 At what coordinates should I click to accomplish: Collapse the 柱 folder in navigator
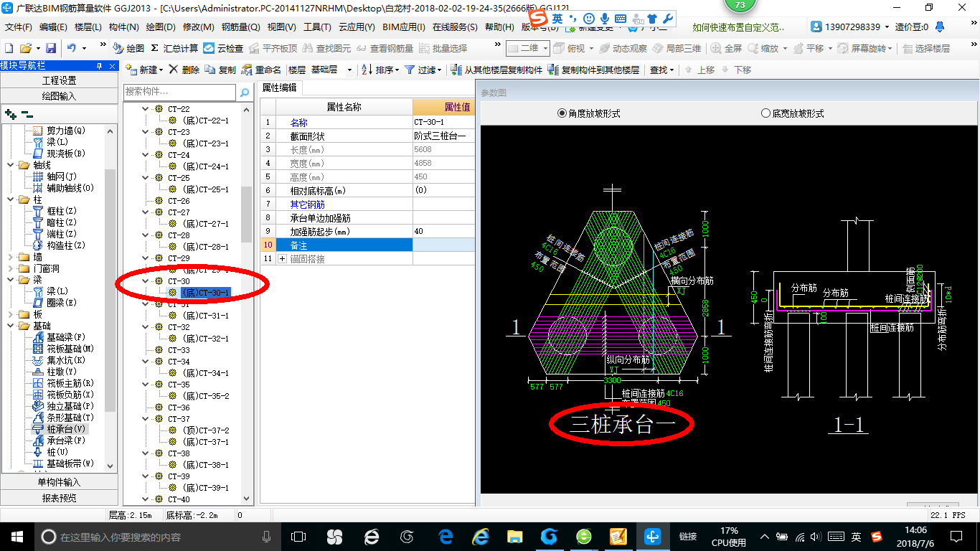[x=11, y=199]
